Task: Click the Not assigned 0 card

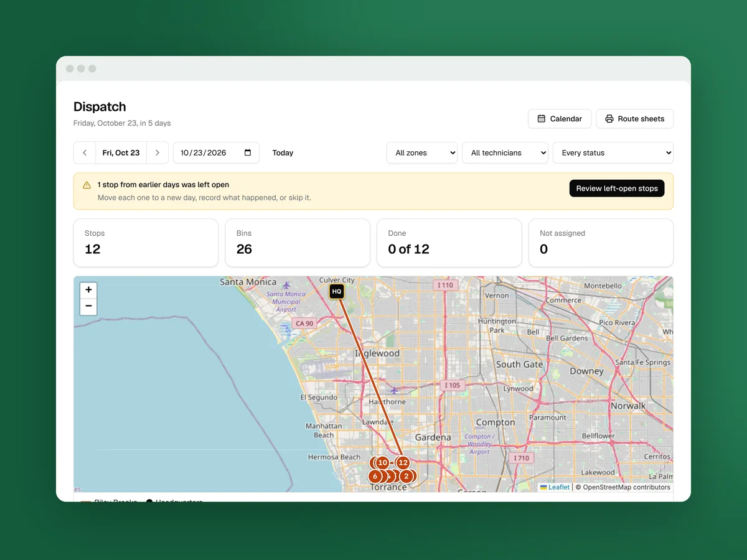Action: click(x=601, y=243)
